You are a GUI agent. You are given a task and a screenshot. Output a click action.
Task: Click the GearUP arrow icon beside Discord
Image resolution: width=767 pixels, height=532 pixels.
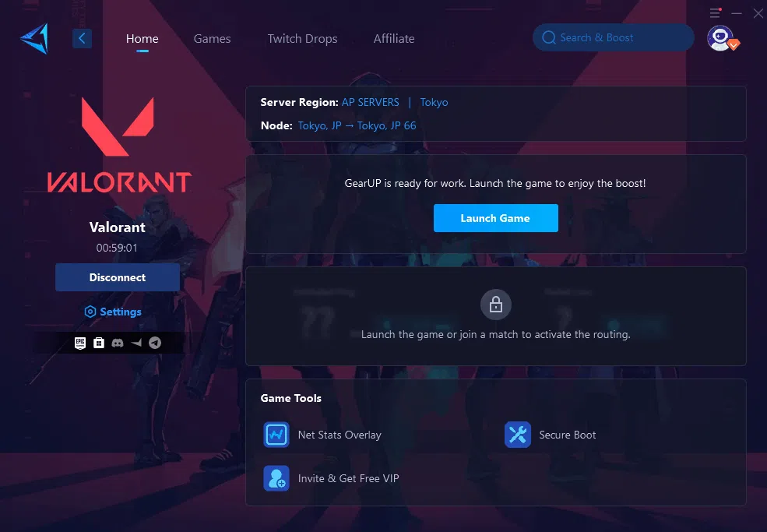136,343
